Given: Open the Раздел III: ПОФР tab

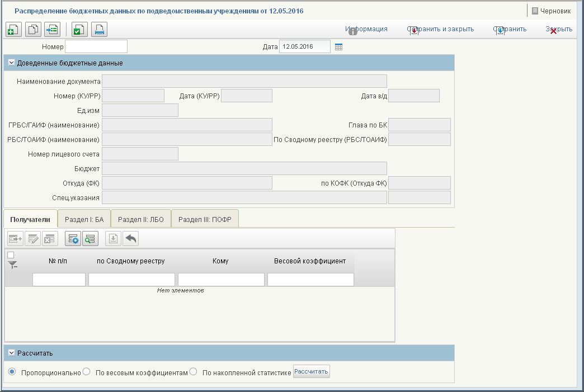Looking at the screenshot, I should [x=205, y=219].
